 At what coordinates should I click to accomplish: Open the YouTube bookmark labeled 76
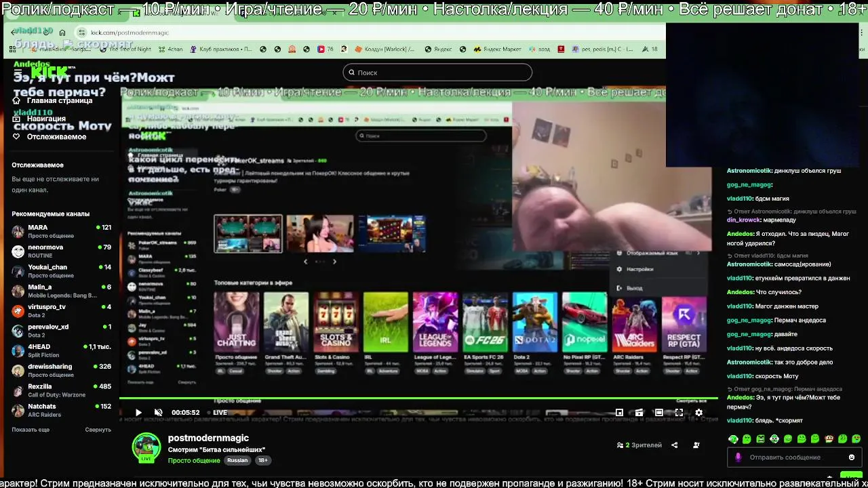[326, 49]
